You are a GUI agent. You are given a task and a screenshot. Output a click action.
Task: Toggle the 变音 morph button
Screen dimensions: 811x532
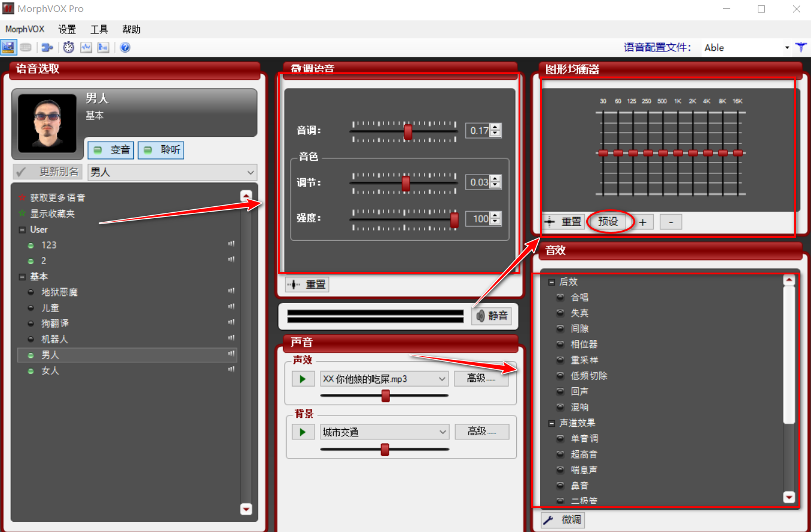(111, 150)
